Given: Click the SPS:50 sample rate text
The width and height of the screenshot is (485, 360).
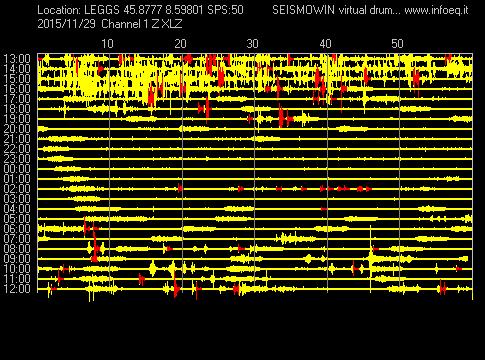Looking at the screenshot, I should 225,10.
